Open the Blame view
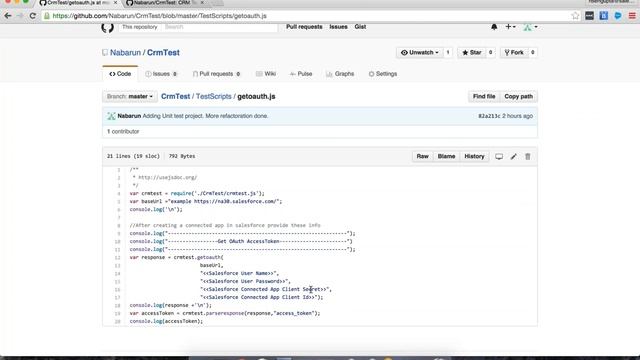Viewport: 640px width, 360px height. coord(446,156)
